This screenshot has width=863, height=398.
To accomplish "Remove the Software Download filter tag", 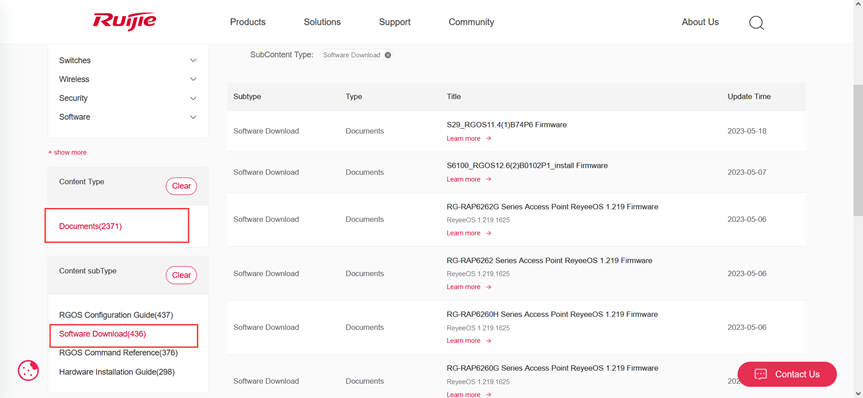I will click(x=388, y=55).
